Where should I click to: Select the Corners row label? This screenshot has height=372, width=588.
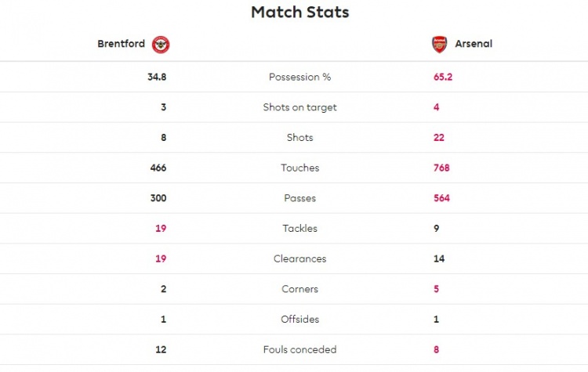(x=300, y=289)
